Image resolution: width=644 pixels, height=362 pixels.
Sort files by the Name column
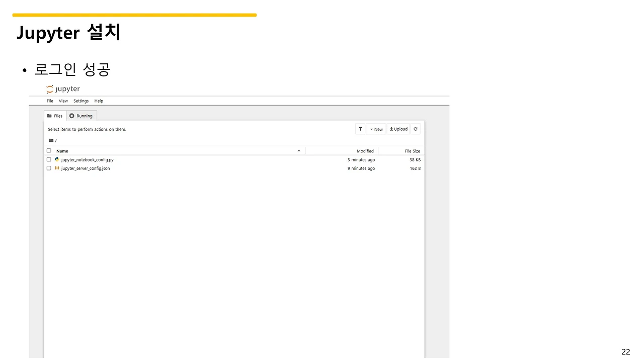(x=62, y=151)
